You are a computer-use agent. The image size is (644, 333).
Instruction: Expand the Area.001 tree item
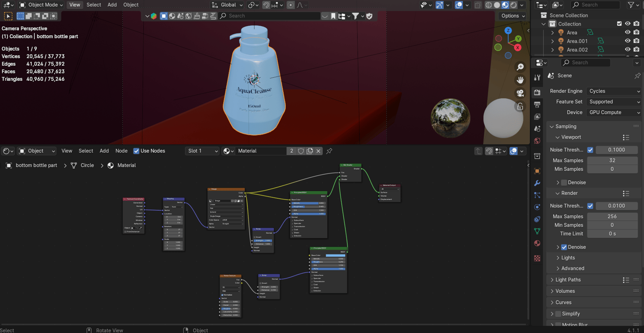(x=553, y=41)
